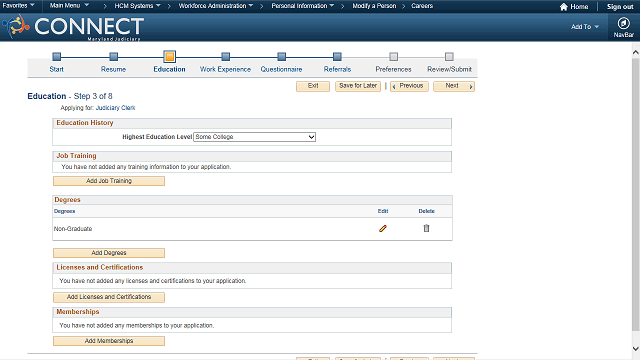Sort by the Degrees column header
Screen dimensions: 640x360
click(64, 211)
